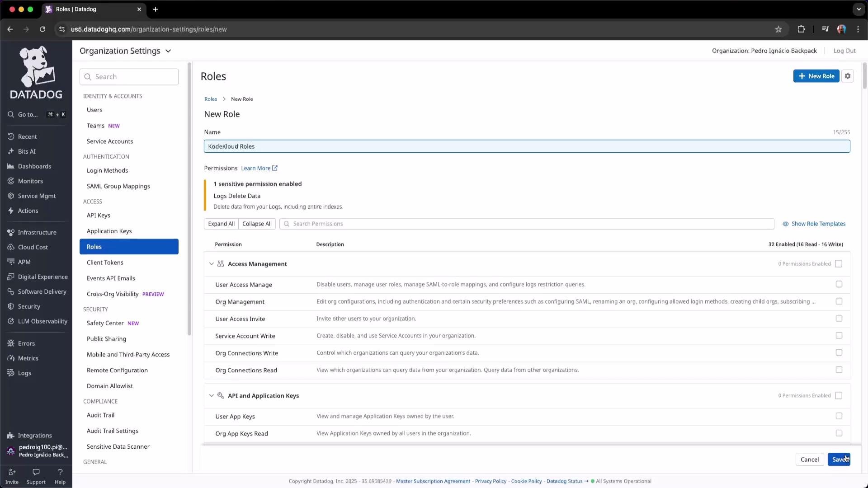Go back to Roles breadcrumb
868x488 pixels.
211,99
